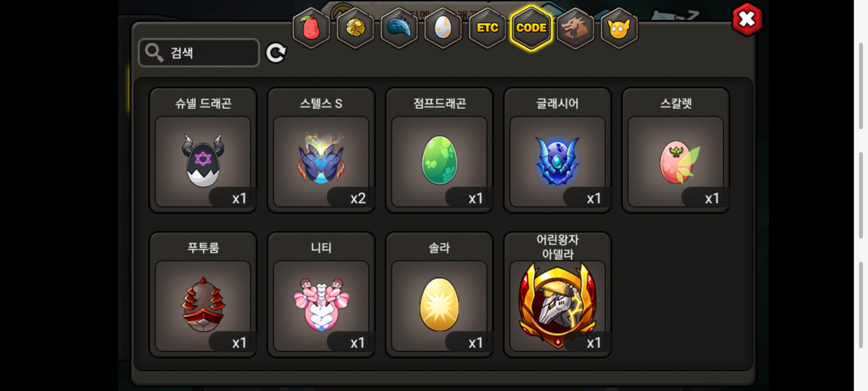
Task: Pick the green 점프드래곤 egg
Action: click(439, 150)
